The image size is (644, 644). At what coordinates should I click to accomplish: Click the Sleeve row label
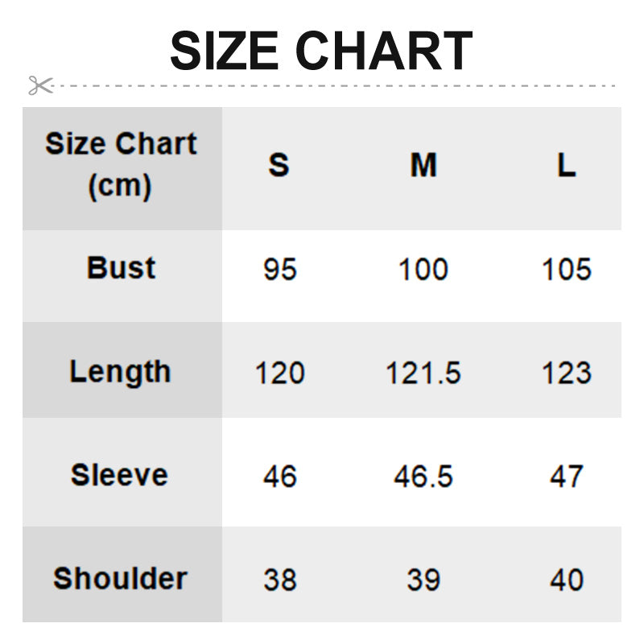click(x=120, y=475)
